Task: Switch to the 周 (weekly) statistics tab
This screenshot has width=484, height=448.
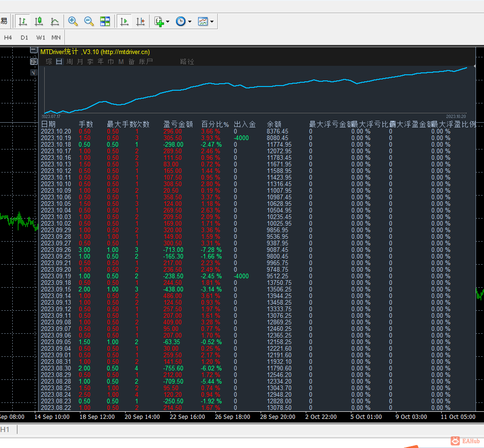Action: click(70, 62)
